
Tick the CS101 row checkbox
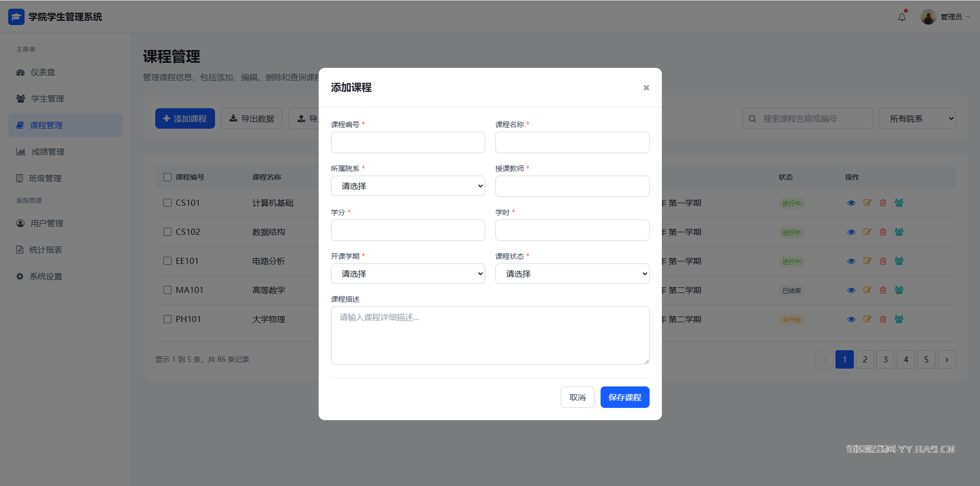(168, 203)
